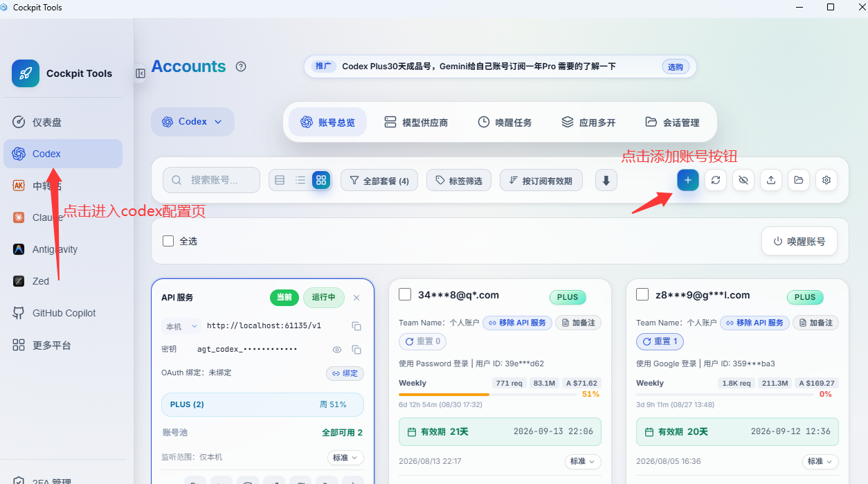Click the download arrow icon in toolbar

tap(606, 180)
